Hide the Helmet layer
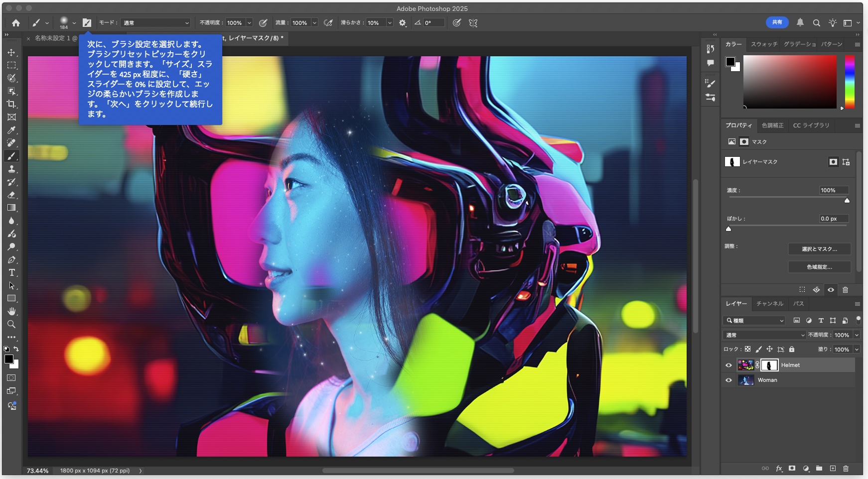 [728, 365]
